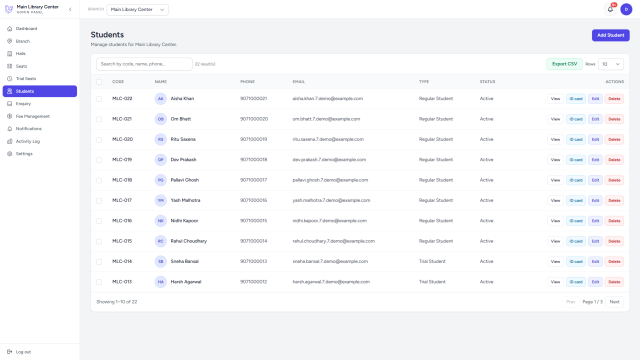Toggle the select-all checkbox in table header
This screenshot has width=640, height=360.
point(99,82)
